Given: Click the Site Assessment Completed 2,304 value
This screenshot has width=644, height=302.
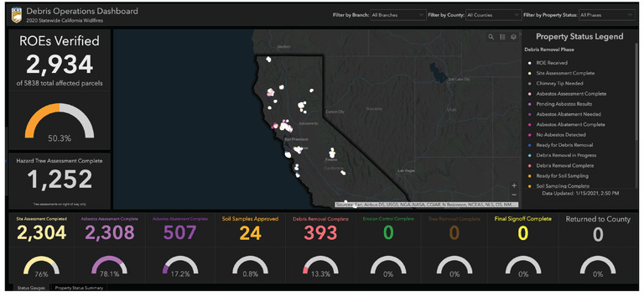Looking at the screenshot, I should point(40,233).
